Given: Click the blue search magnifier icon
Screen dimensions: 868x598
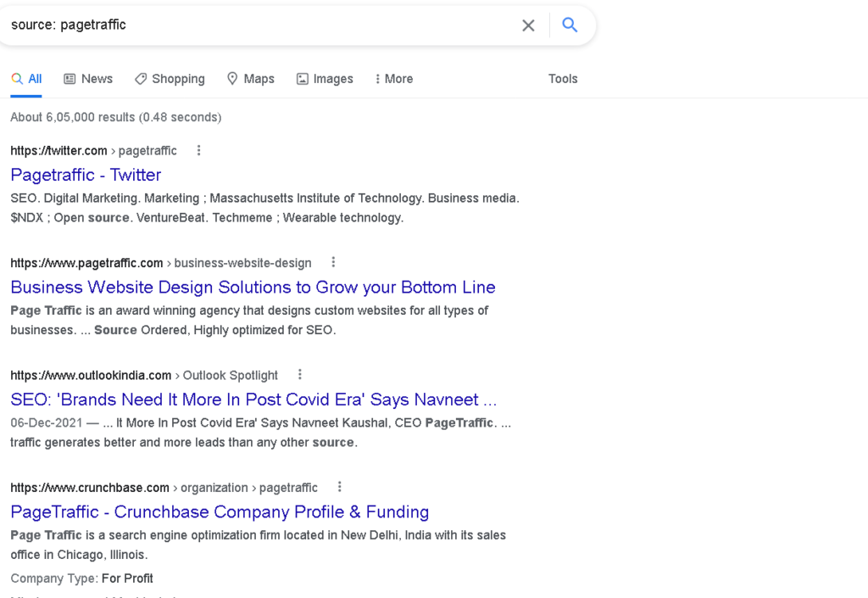Looking at the screenshot, I should (x=570, y=25).
